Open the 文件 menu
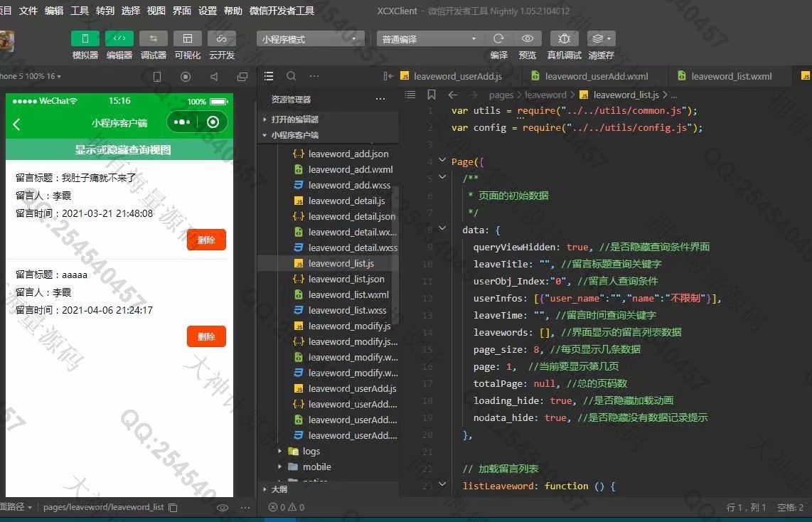The height and width of the screenshot is (522, 812). click(x=28, y=11)
